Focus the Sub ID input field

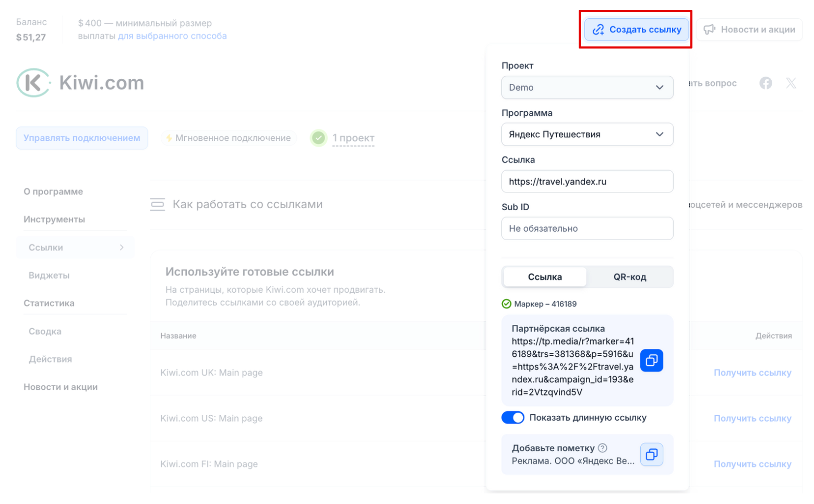pyautogui.click(x=587, y=229)
